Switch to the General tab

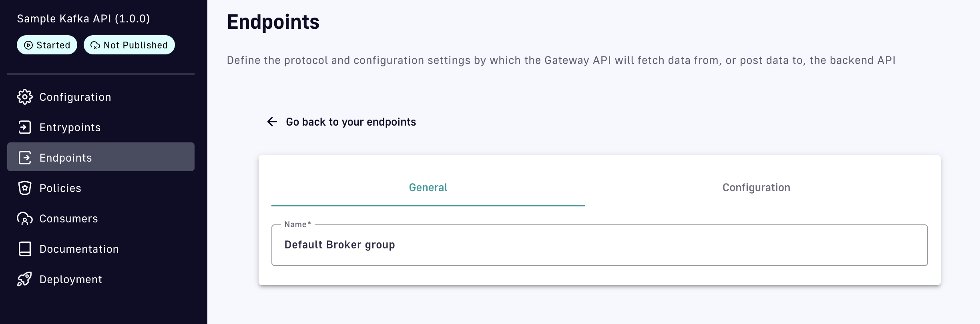[x=428, y=188]
